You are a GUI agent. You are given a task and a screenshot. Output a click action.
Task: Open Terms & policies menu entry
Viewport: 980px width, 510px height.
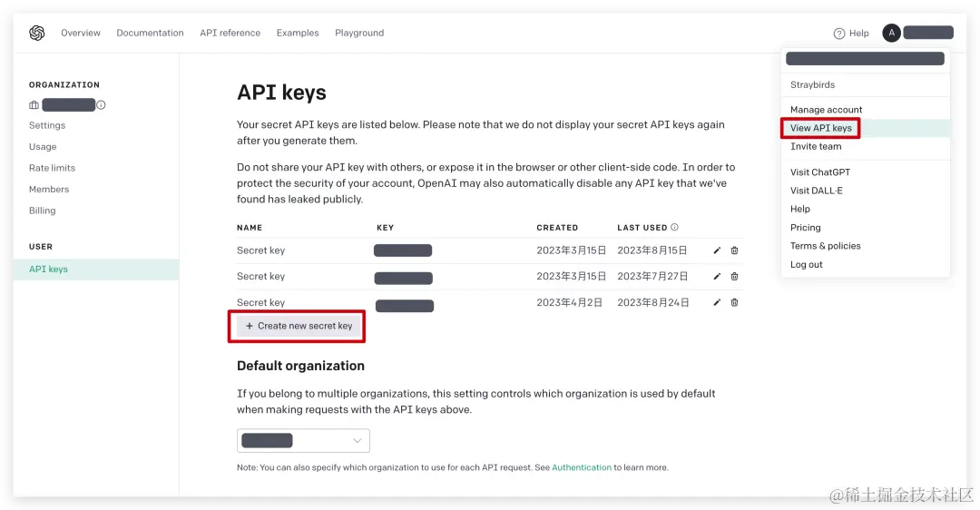tap(825, 246)
